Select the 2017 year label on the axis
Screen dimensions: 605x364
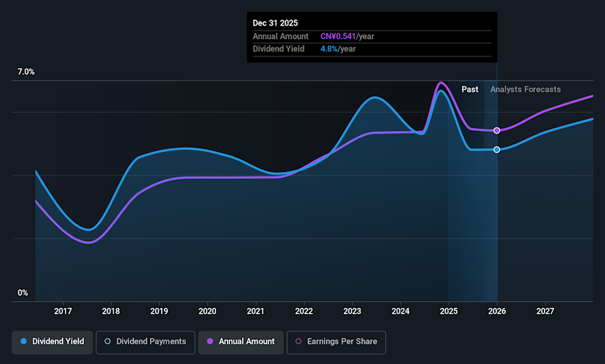[x=62, y=311]
